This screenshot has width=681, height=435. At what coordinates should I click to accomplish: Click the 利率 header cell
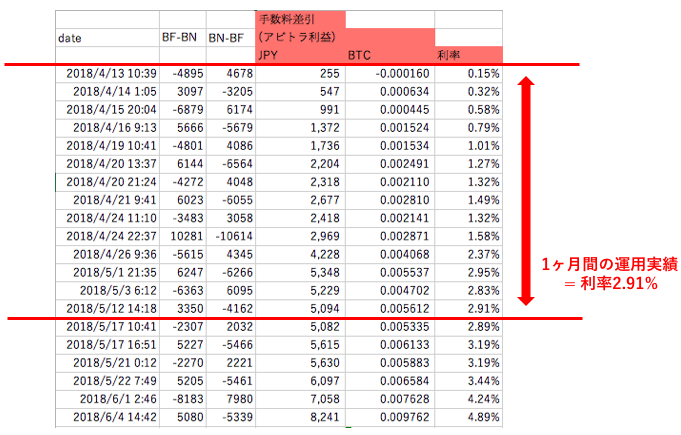(469, 55)
